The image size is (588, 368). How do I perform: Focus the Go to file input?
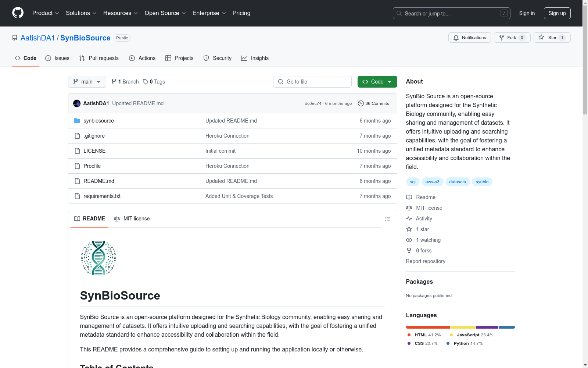(312, 82)
